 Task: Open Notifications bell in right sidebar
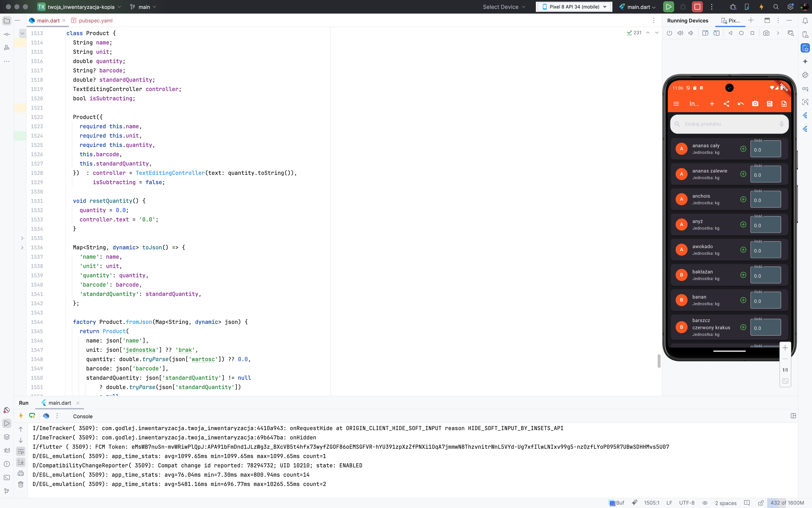pos(805,21)
